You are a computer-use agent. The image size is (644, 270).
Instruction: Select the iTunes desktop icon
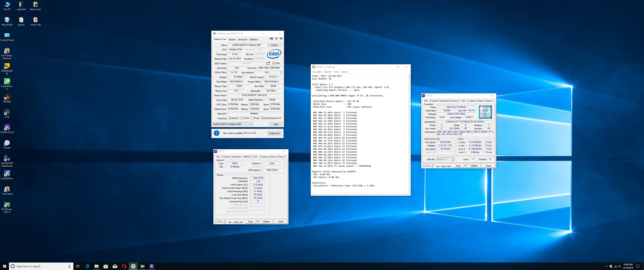click(7, 144)
